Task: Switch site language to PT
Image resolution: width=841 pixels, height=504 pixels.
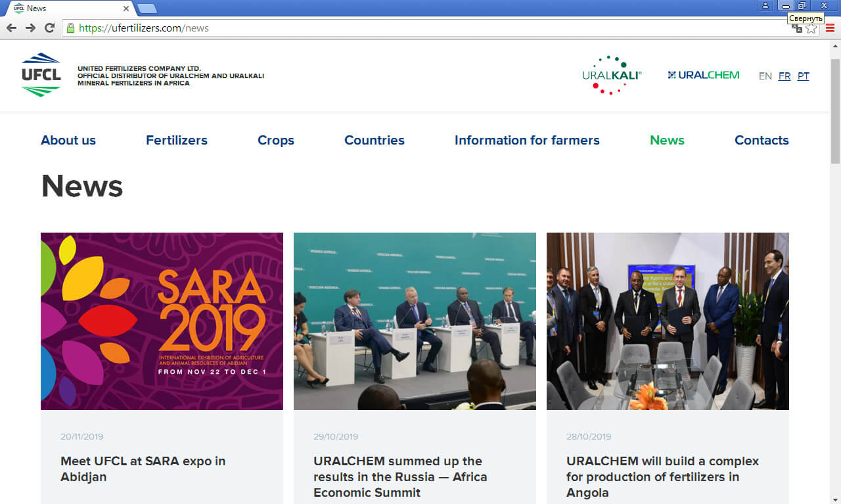Action: (x=803, y=76)
